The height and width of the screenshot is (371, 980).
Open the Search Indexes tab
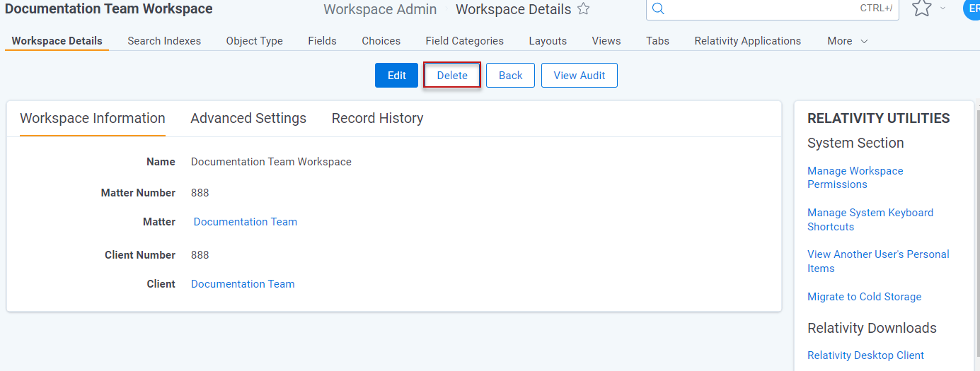tap(164, 41)
